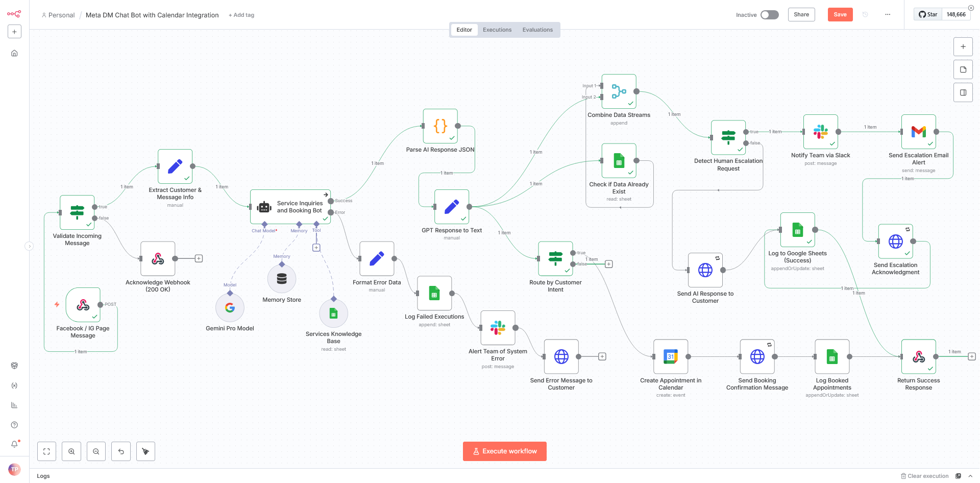Viewport: 980px width, 483px height.
Task: Zoom in using the magnifier icon
Action: [x=71, y=451]
